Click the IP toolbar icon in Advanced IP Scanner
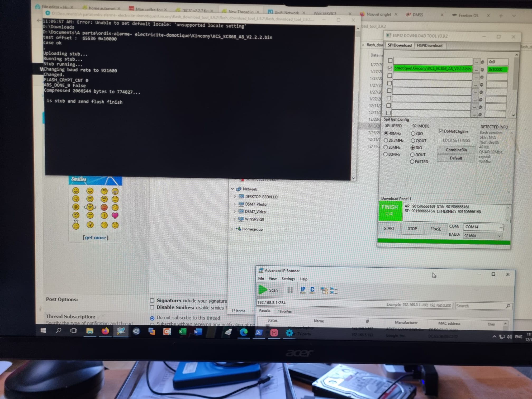 pyautogui.click(x=303, y=290)
